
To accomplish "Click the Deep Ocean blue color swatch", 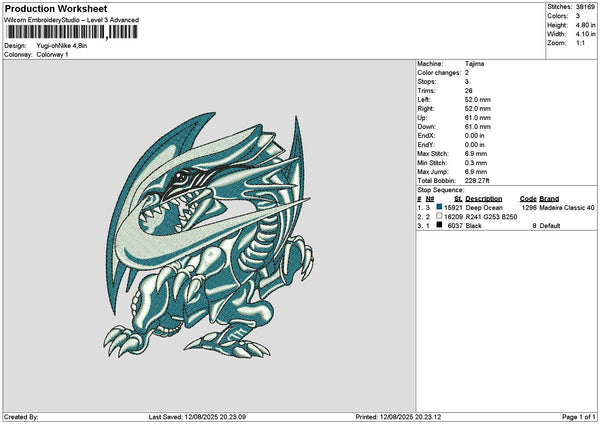I will tap(439, 207).
